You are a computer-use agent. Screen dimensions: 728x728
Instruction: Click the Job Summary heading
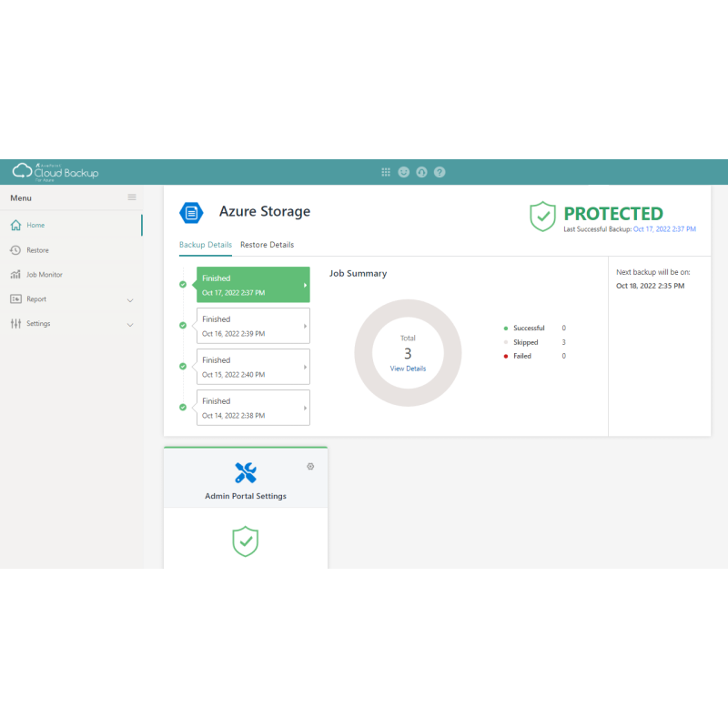(358, 274)
